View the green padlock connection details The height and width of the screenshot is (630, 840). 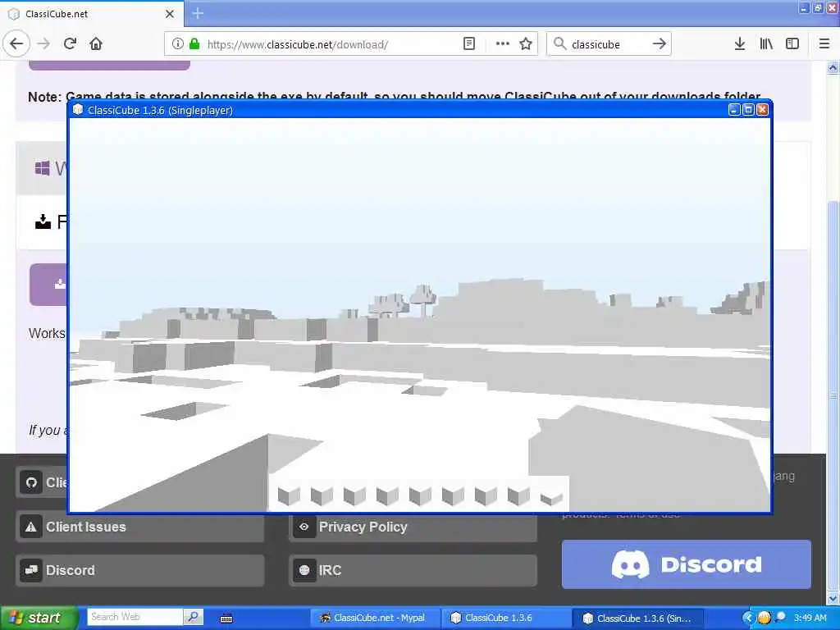194,44
